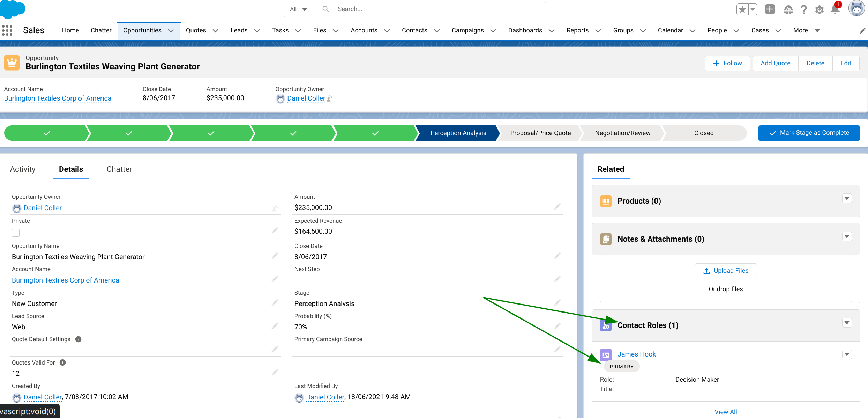Open the Reports navigation tab
The width and height of the screenshot is (868, 418).
tap(577, 30)
